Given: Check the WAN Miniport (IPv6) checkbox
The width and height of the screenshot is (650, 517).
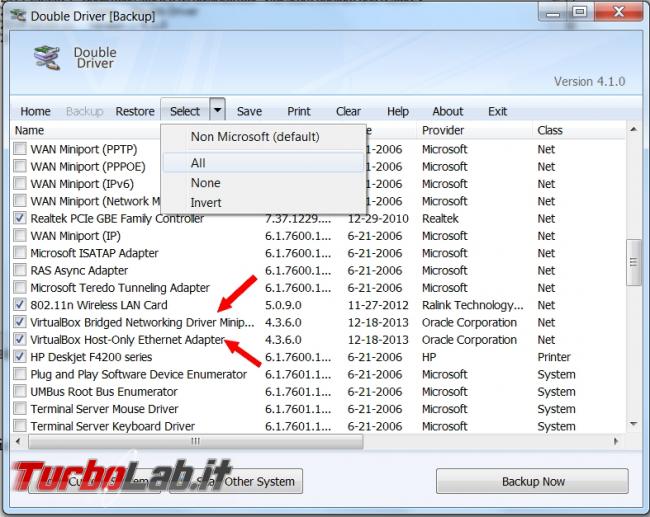Looking at the screenshot, I should click(x=20, y=183).
